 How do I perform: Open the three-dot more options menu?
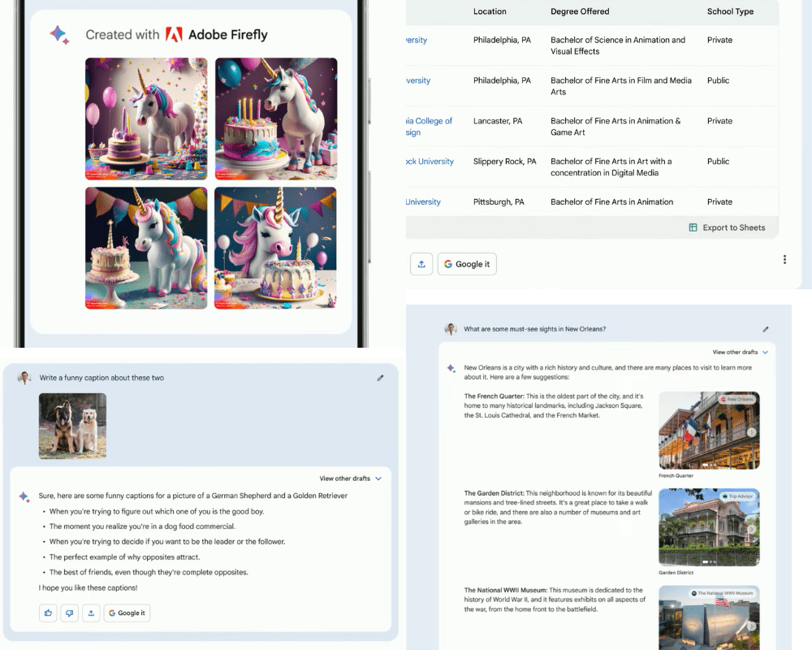tap(784, 260)
